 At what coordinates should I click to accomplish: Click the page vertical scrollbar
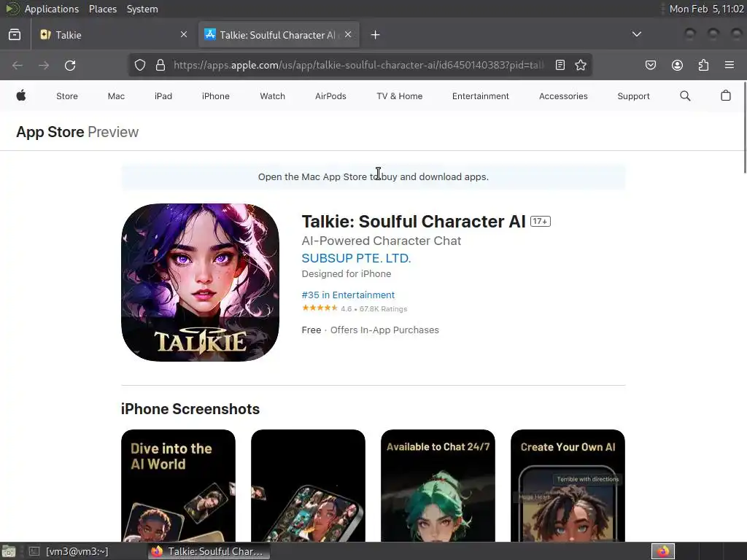[744, 128]
